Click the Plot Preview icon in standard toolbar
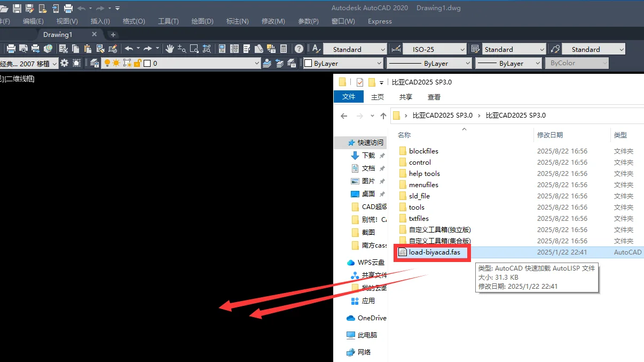 tap(23, 49)
